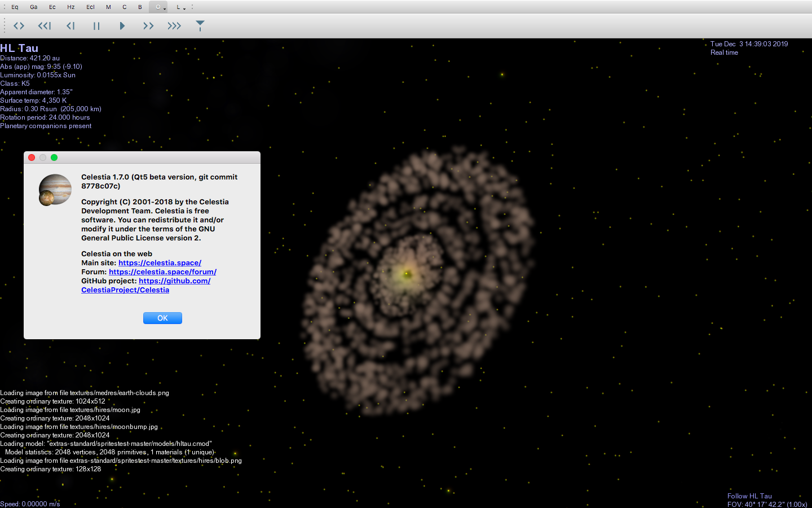
Task: Open the Celestia main site link
Action: tap(160, 262)
